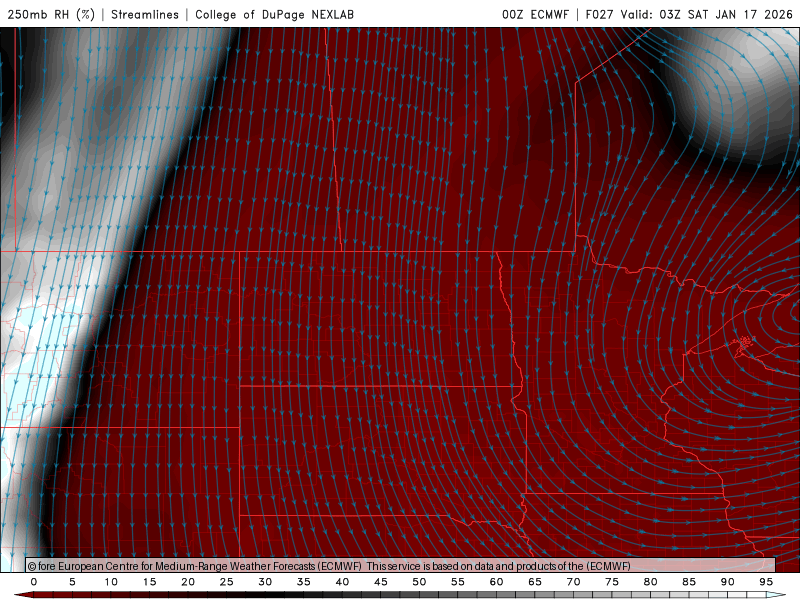Click the color scale label "25"
This screenshot has height=600, width=800.
tap(227, 582)
